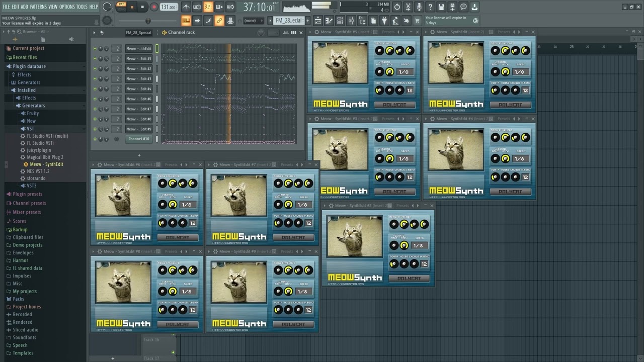
Task: Click the stop button in transport
Action: tap(143, 7)
